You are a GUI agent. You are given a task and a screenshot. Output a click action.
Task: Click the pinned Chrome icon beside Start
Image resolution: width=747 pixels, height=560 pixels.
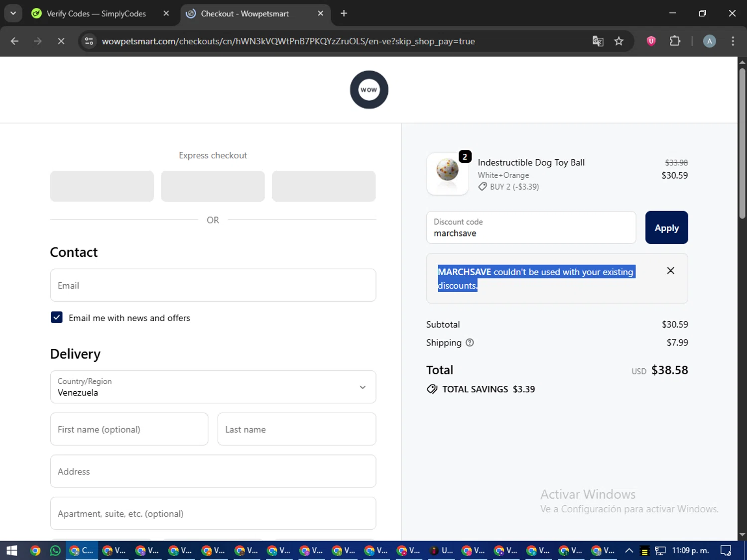point(35,551)
